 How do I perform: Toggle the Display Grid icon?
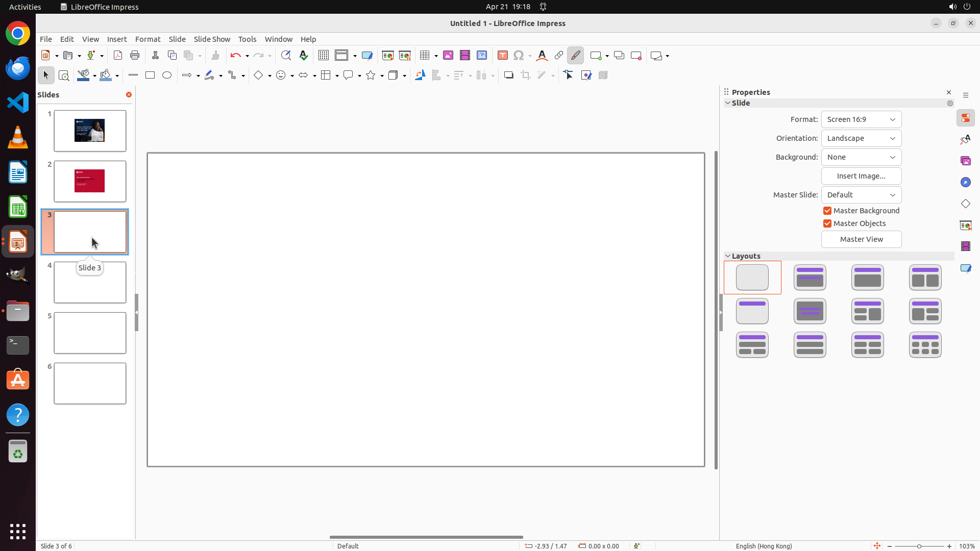(324, 56)
